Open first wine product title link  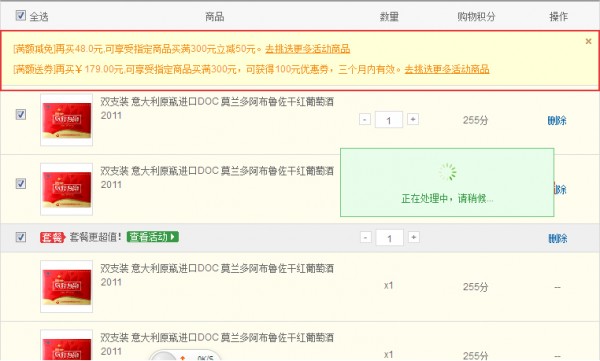coord(217,108)
